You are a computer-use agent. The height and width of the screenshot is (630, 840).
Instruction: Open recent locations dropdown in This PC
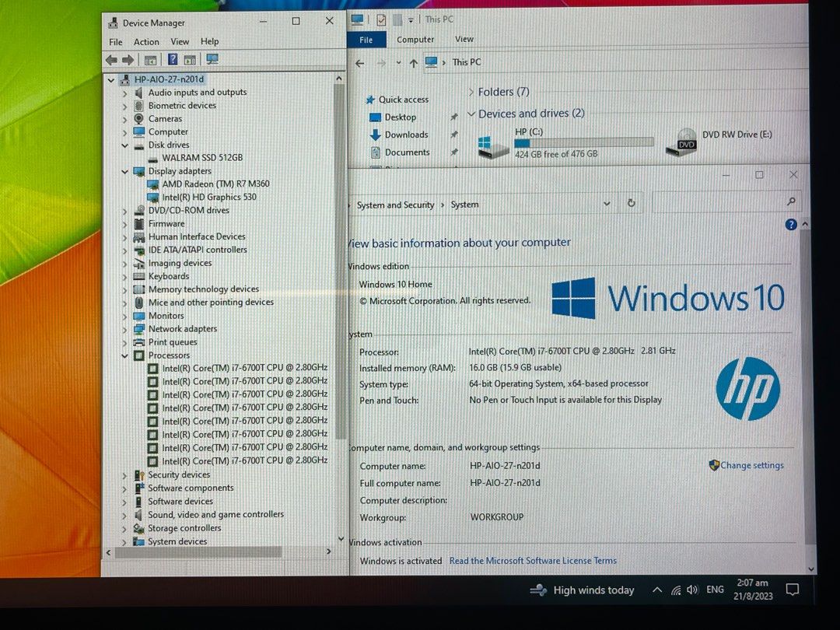click(398, 63)
